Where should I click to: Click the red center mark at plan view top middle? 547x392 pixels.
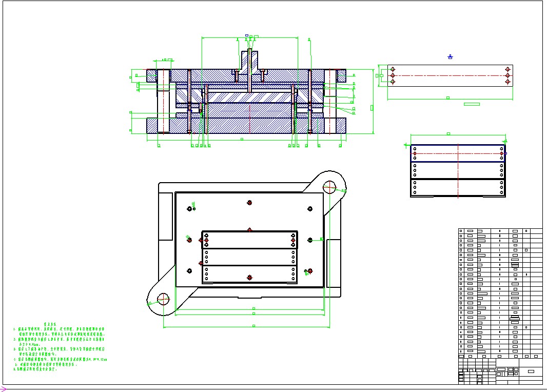click(x=249, y=203)
